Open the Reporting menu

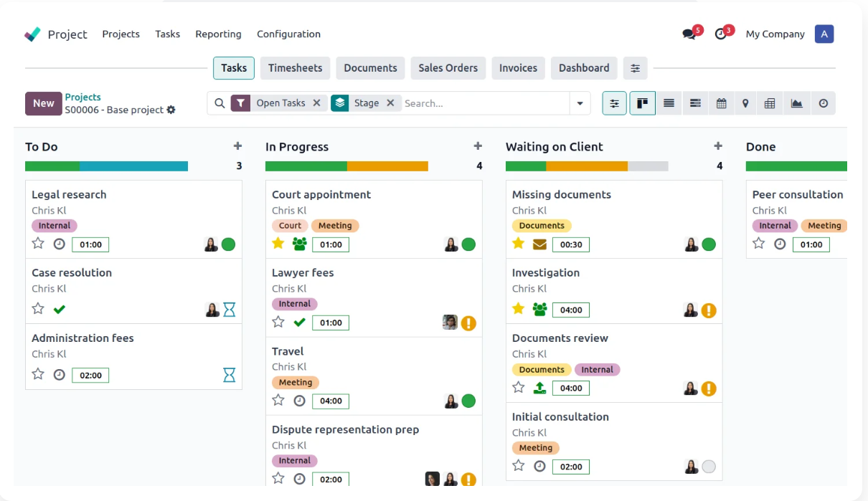click(x=218, y=34)
